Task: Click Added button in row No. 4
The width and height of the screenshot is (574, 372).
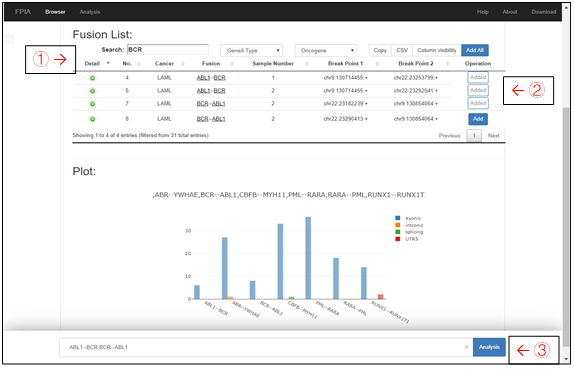Action: pos(478,77)
